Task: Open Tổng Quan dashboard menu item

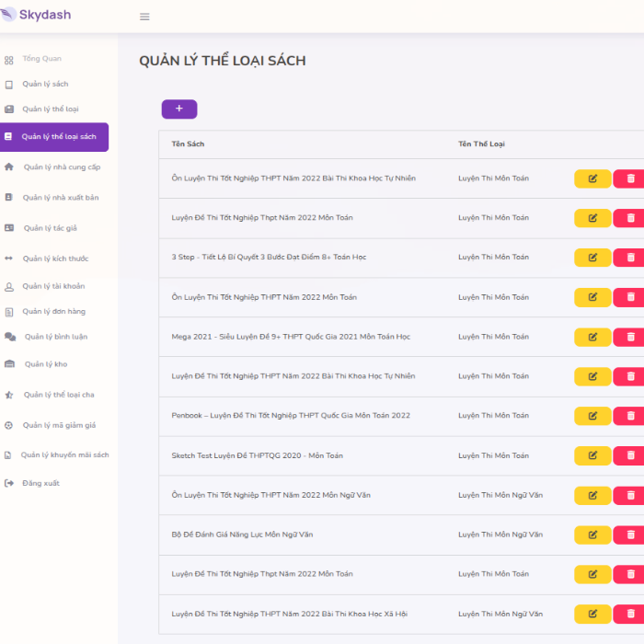Action: [41, 59]
